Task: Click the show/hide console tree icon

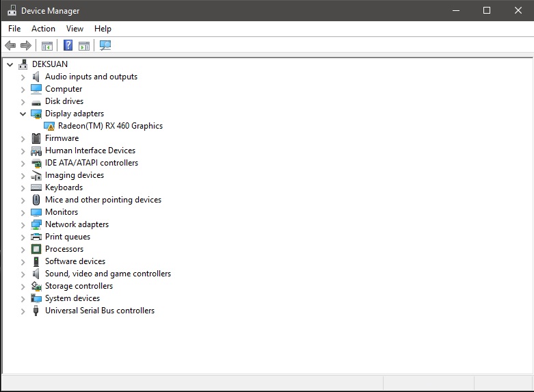Action: [47, 45]
